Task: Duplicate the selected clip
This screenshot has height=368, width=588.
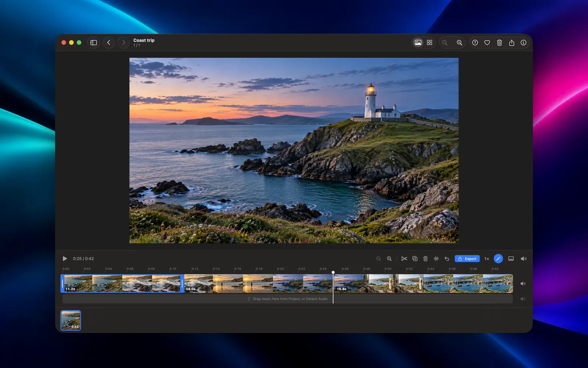Action: click(x=415, y=259)
